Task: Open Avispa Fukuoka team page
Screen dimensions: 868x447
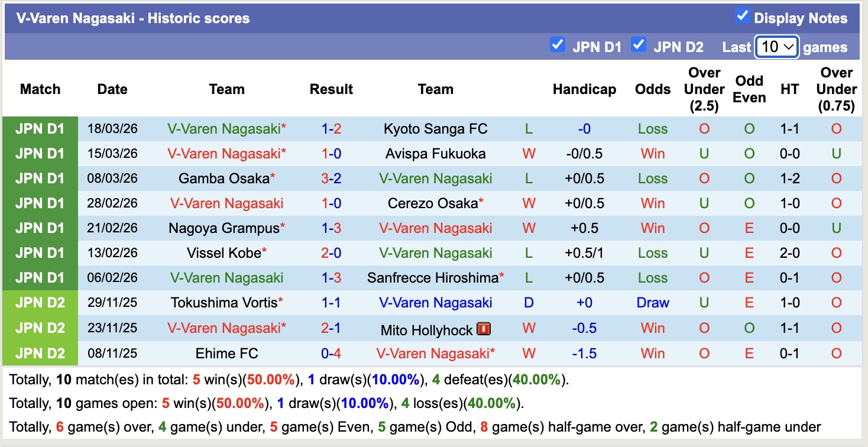Action: pos(435,153)
